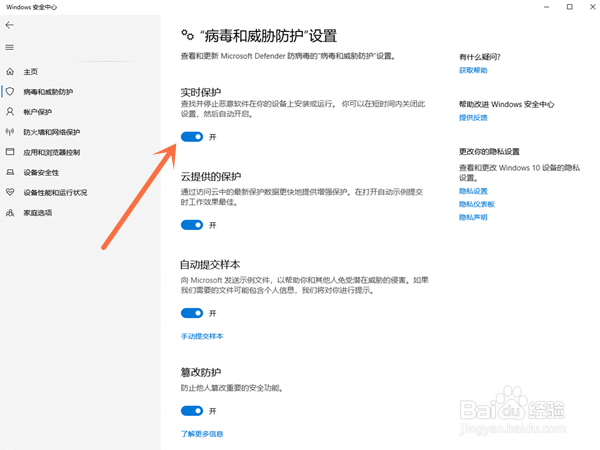
Task: Open the hamburger navigation menu
Action: (10, 47)
